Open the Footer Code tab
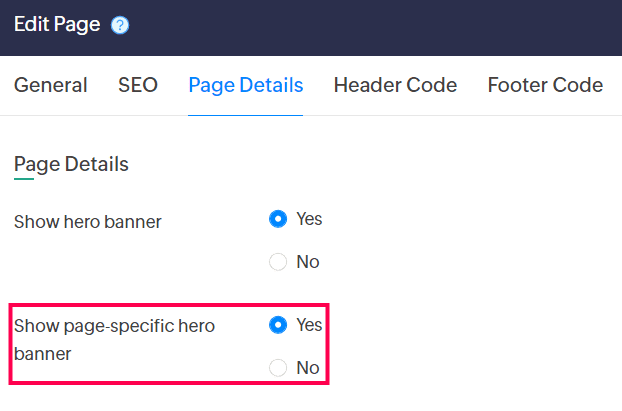Image resolution: width=622 pixels, height=411 pixels. pyautogui.click(x=545, y=85)
